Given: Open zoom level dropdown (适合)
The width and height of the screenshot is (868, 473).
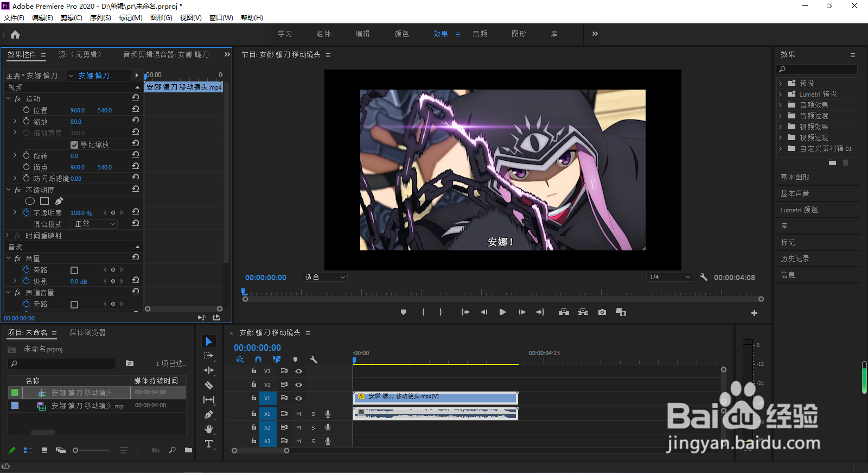Looking at the screenshot, I should click(324, 277).
